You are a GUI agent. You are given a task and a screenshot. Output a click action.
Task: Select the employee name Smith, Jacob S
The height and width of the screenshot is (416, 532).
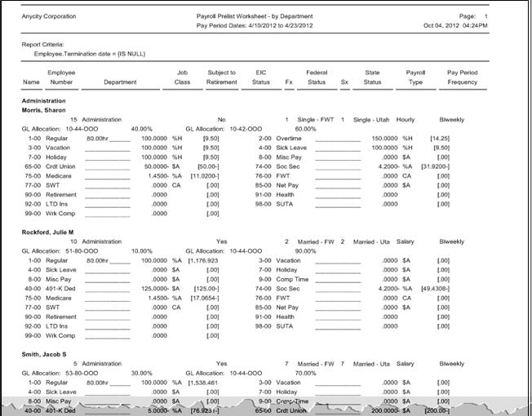coord(44,354)
